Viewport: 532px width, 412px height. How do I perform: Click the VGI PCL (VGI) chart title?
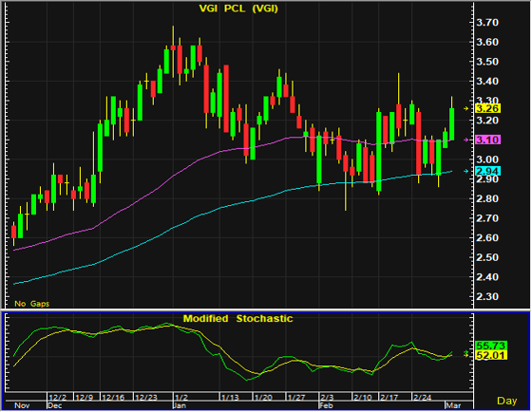click(238, 9)
